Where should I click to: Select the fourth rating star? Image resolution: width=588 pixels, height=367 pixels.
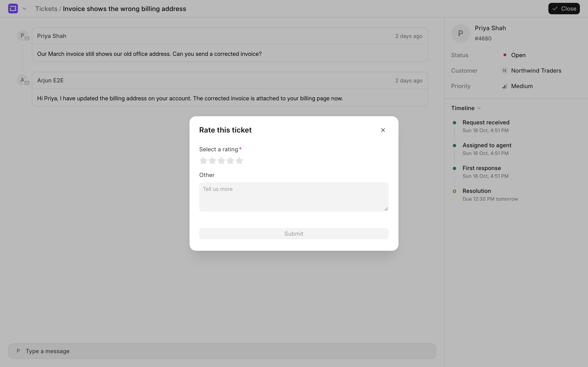tap(230, 160)
